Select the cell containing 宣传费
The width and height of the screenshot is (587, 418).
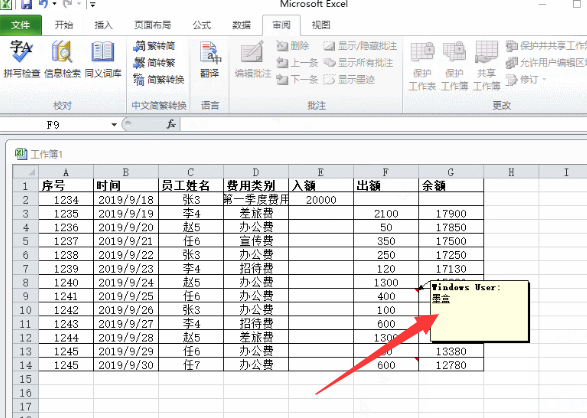256,241
